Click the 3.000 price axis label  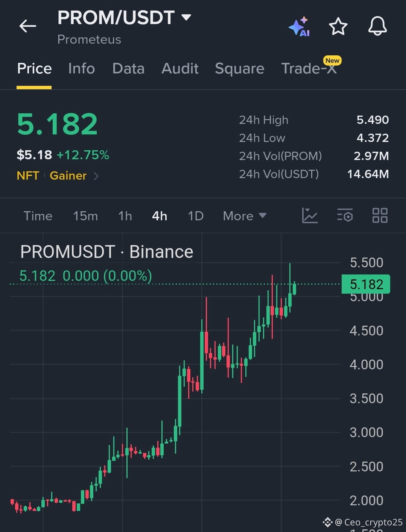(x=366, y=432)
